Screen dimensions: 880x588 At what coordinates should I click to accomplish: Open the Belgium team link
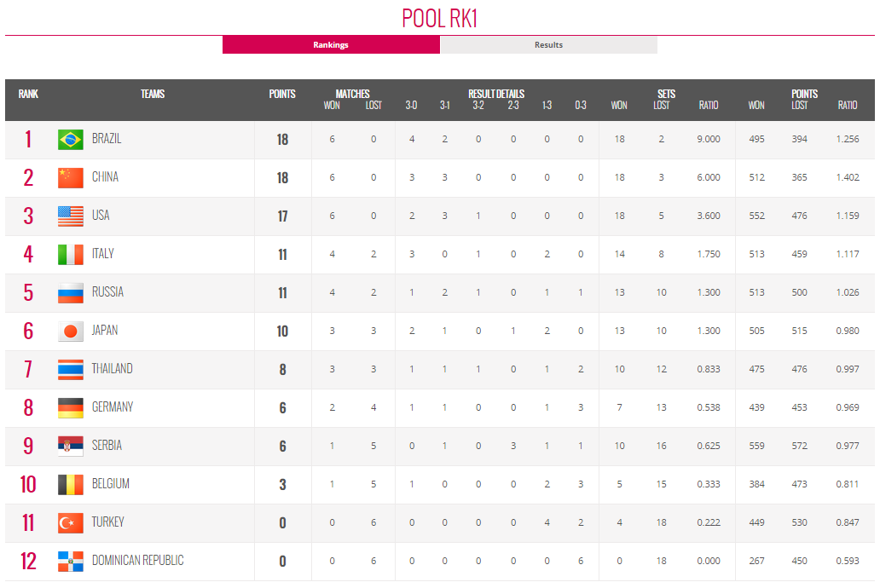(111, 484)
